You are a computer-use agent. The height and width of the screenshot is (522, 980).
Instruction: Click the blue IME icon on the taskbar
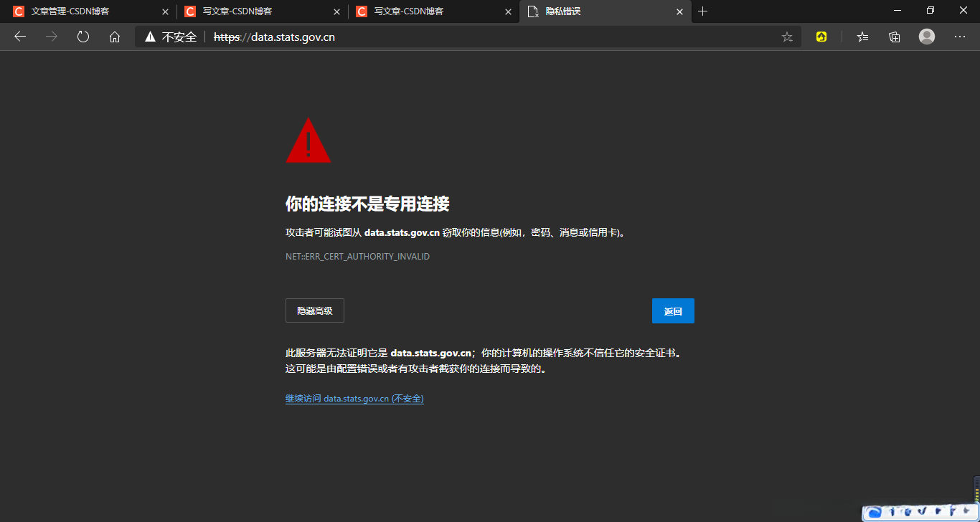coord(876,512)
